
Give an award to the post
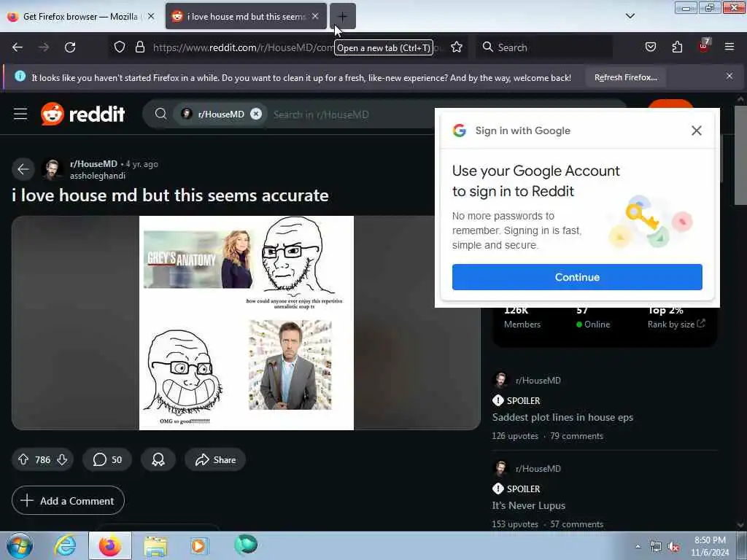coord(158,459)
